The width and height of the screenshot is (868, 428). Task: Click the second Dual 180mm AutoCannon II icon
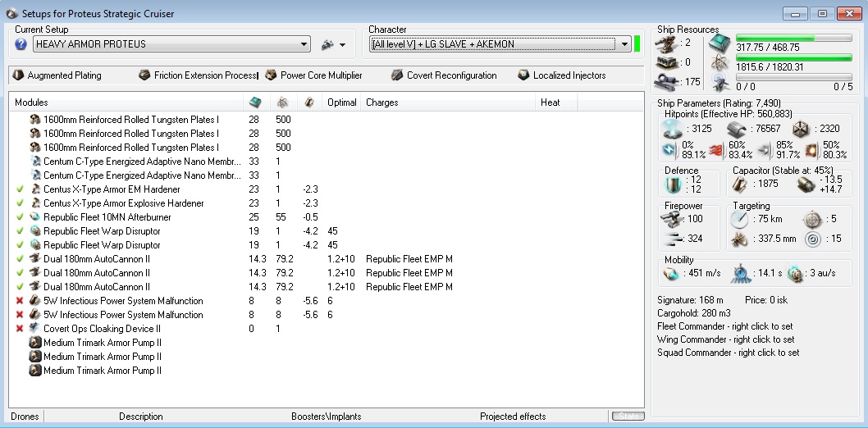pos(35,272)
